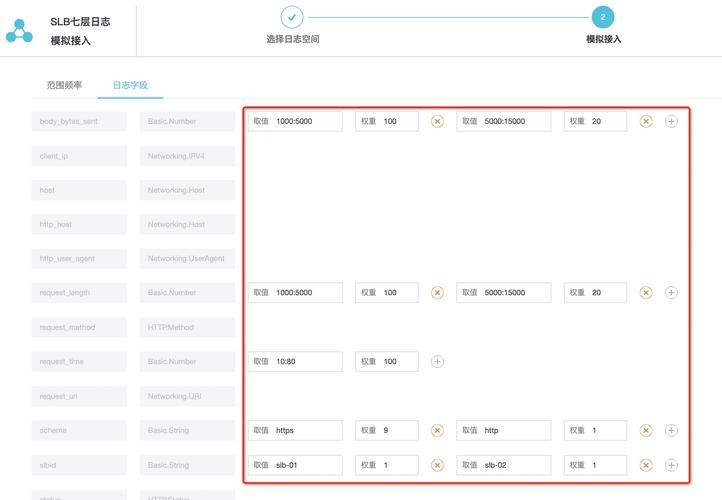Edit weight field 1 for http

(x=595, y=430)
